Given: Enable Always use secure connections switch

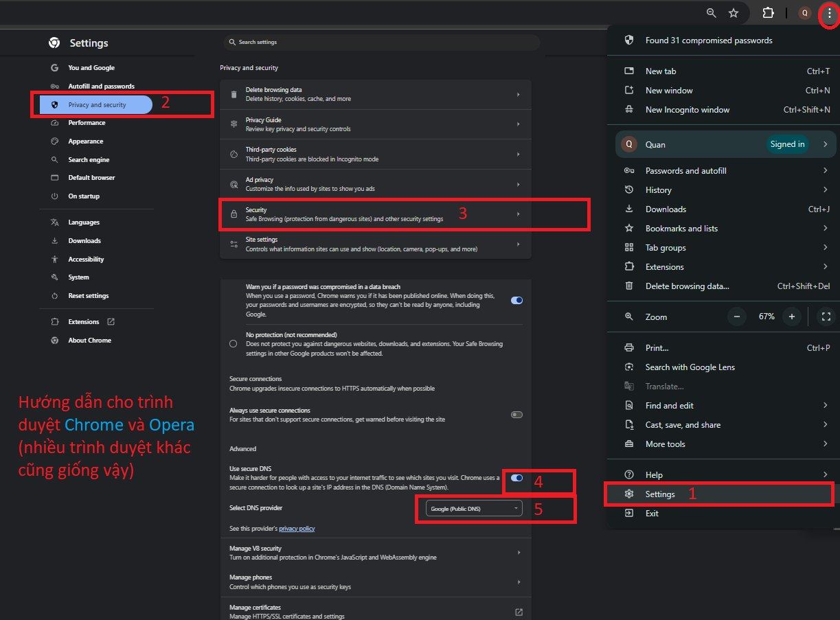Looking at the screenshot, I should click(517, 415).
